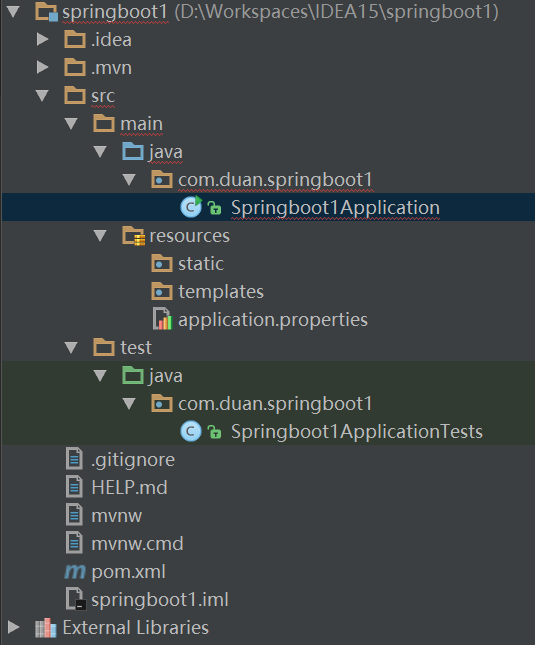Click the HELP.md file icon
Image resolution: width=535 pixels, height=645 pixels.
pyautogui.click(x=74, y=487)
